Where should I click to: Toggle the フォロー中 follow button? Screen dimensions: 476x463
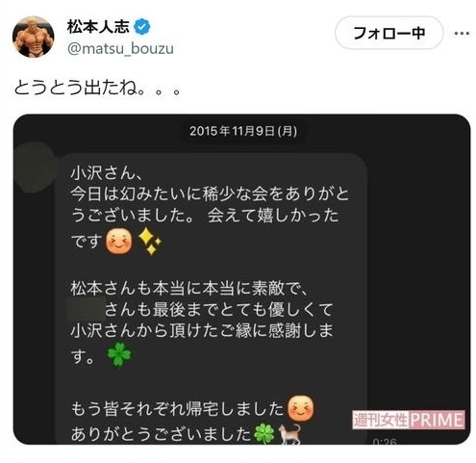tap(388, 33)
